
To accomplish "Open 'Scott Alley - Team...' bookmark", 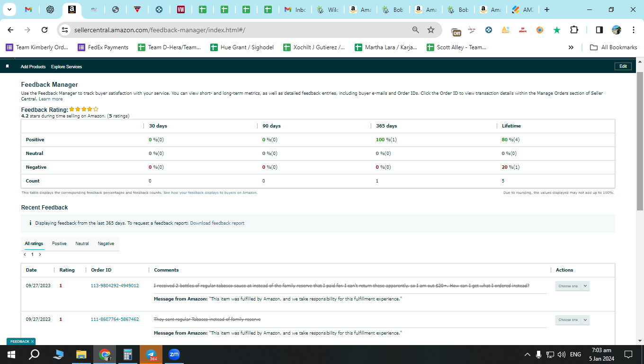I will pyautogui.click(x=456, y=47).
